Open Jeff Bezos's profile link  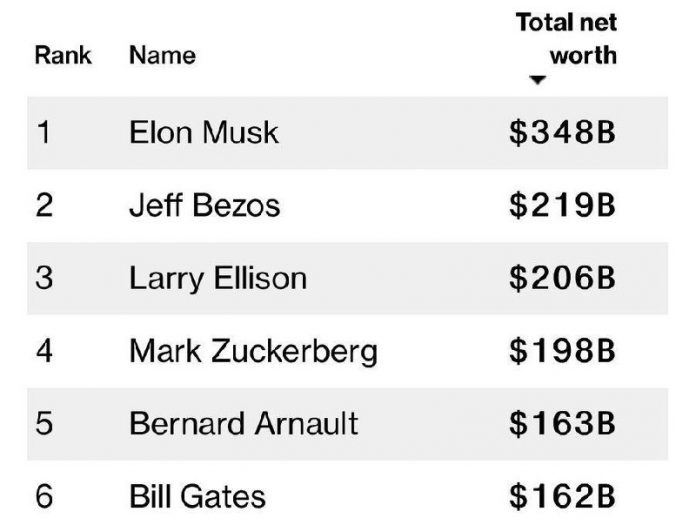(x=205, y=205)
